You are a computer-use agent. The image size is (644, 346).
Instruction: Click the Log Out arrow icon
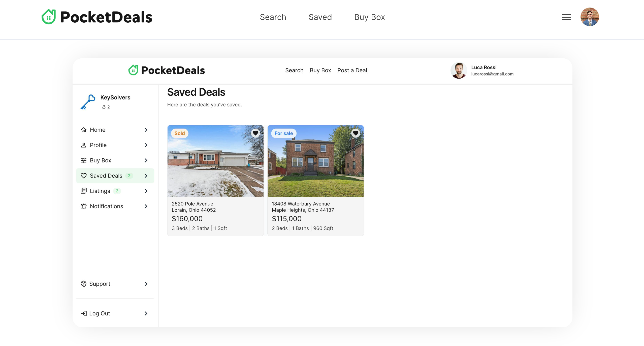tap(83, 313)
